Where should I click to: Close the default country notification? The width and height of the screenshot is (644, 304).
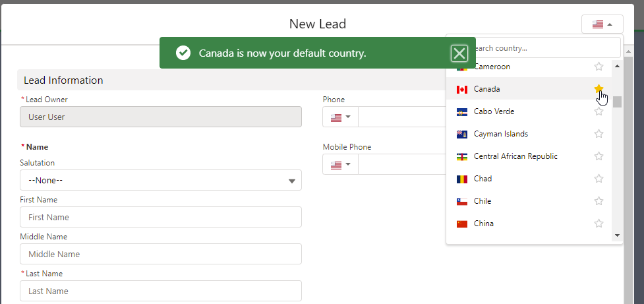pos(459,53)
